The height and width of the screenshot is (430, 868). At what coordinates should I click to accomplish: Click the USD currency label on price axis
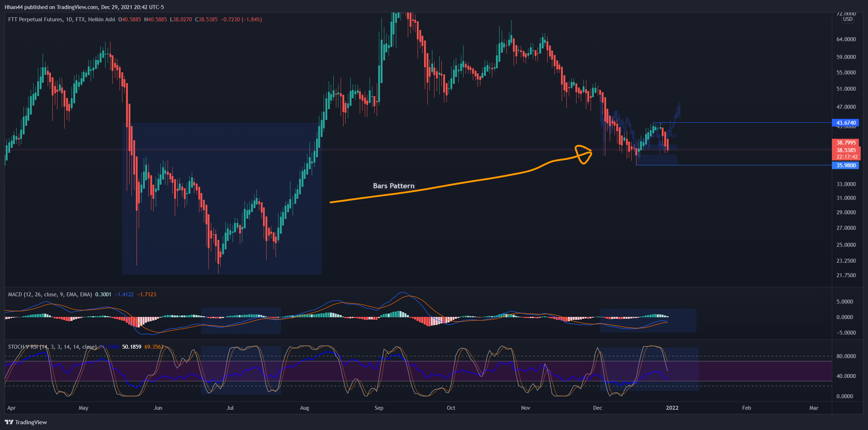pyautogui.click(x=848, y=19)
